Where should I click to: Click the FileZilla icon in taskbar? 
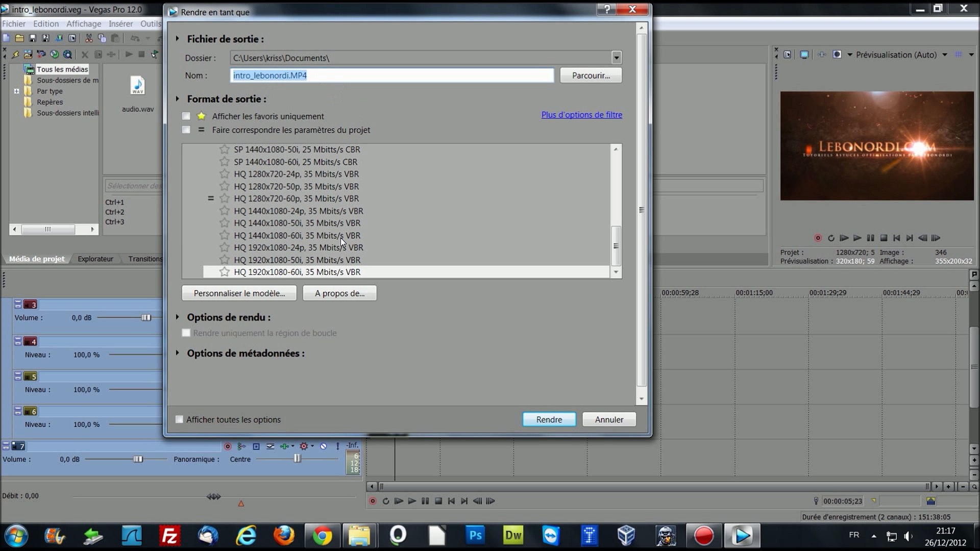click(169, 536)
